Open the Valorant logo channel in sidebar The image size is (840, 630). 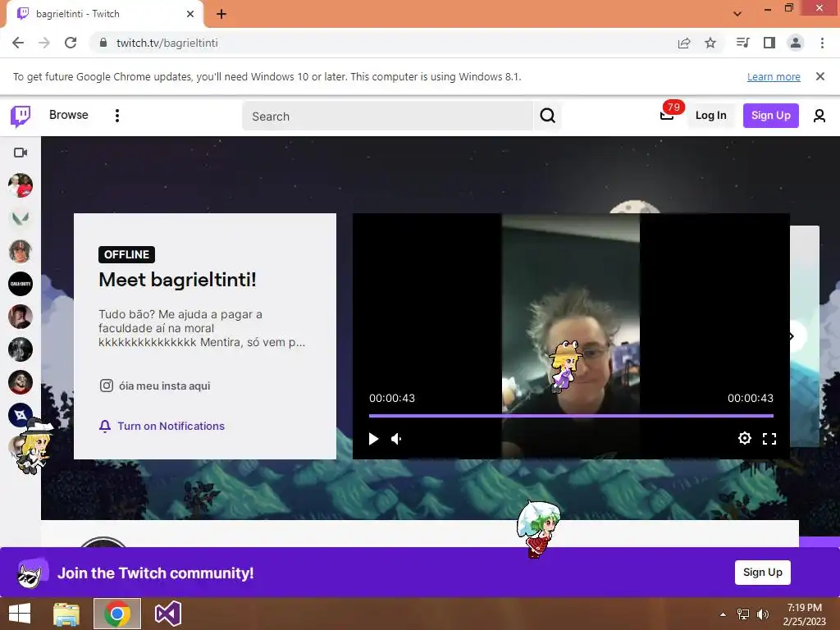(x=21, y=218)
